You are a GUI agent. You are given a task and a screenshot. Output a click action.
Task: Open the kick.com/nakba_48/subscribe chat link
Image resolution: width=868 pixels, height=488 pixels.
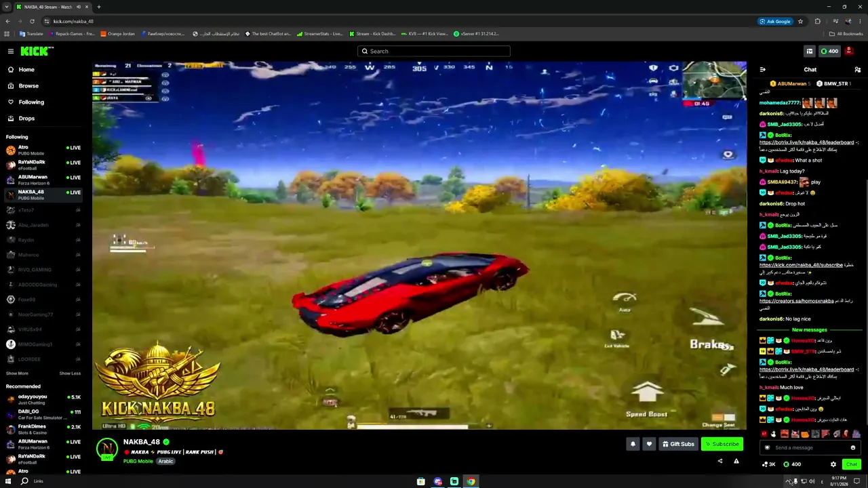point(801,265)
